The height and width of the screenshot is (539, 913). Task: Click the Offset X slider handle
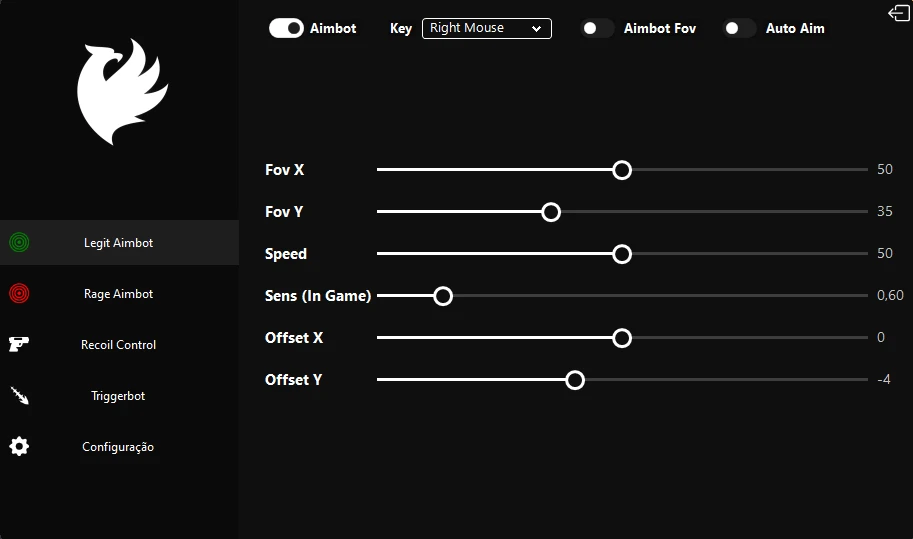pyautogui.click(x=622, y=338)
